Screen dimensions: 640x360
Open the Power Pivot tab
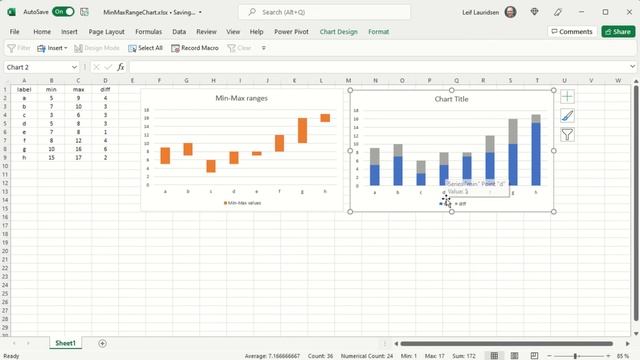[291, 31]
